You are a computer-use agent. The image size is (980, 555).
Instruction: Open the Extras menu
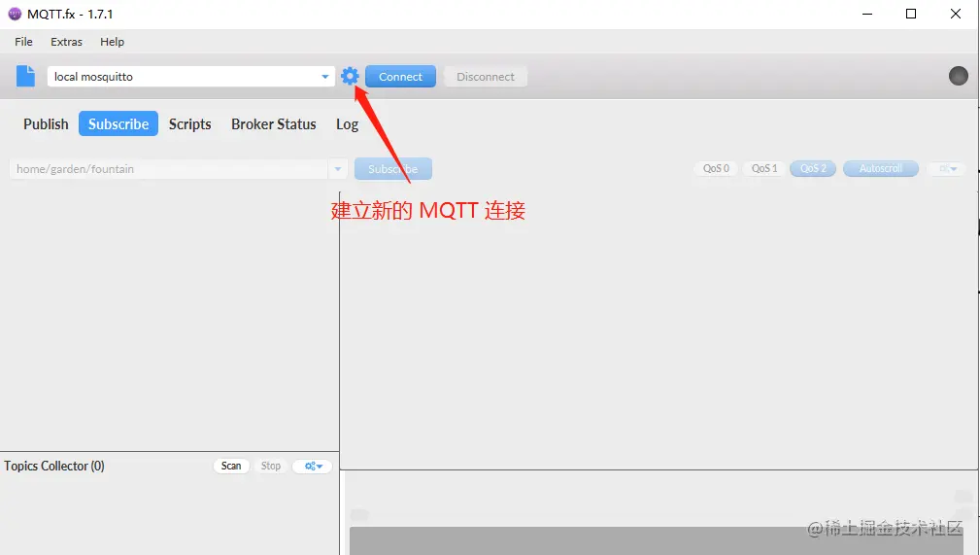66,42
